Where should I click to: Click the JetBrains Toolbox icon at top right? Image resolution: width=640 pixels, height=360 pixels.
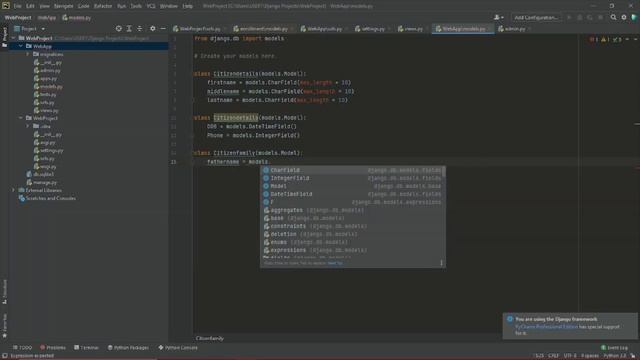point(634,18)
